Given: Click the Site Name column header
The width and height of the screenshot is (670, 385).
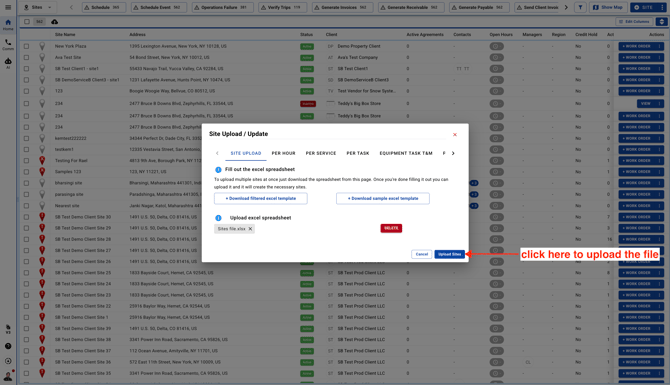Looking at the screenshot, I should [65, 35].
